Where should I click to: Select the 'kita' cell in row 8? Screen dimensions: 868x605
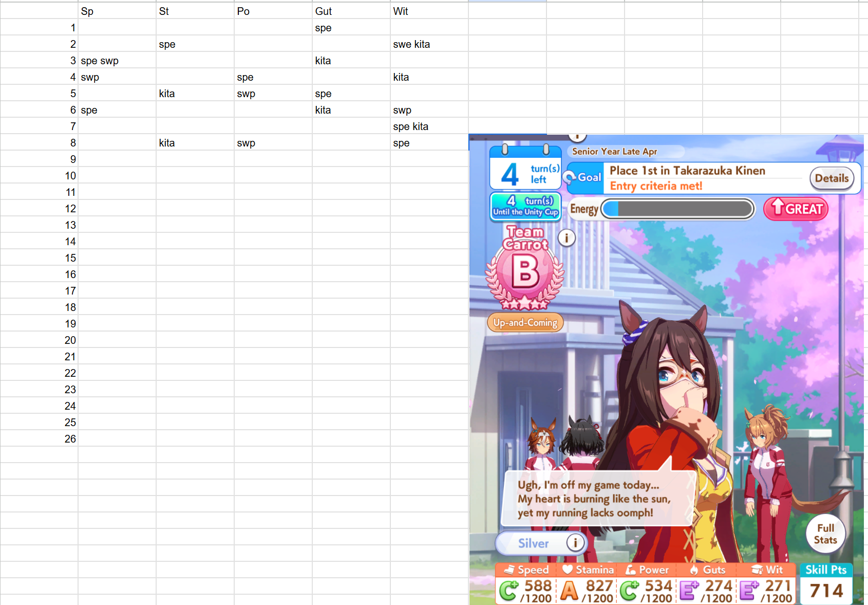(x=195, y=143)
